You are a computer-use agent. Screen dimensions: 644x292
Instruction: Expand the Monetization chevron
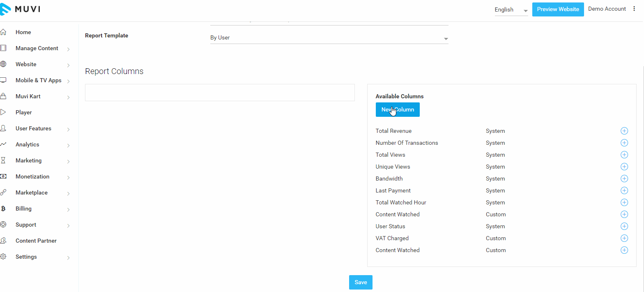pos(68,178)
